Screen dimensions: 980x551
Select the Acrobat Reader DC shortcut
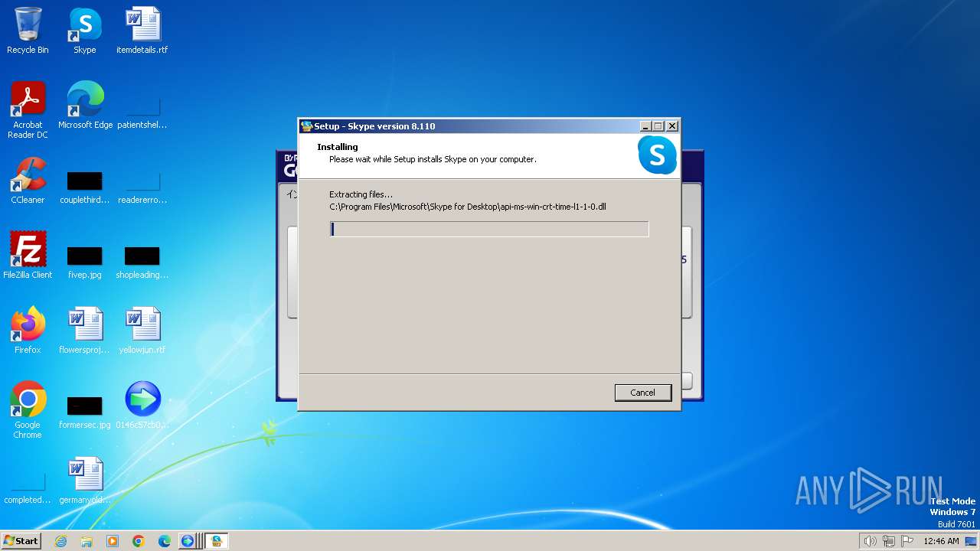28,109
